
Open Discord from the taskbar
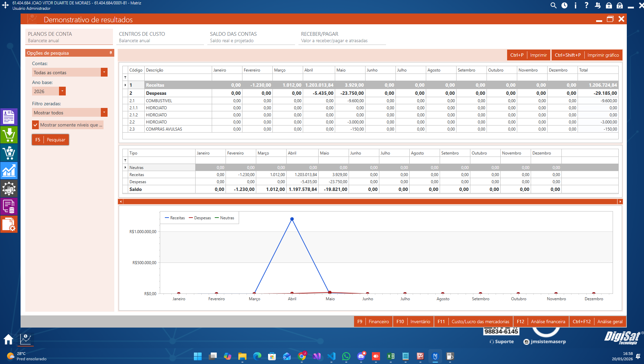click(361, 356)
